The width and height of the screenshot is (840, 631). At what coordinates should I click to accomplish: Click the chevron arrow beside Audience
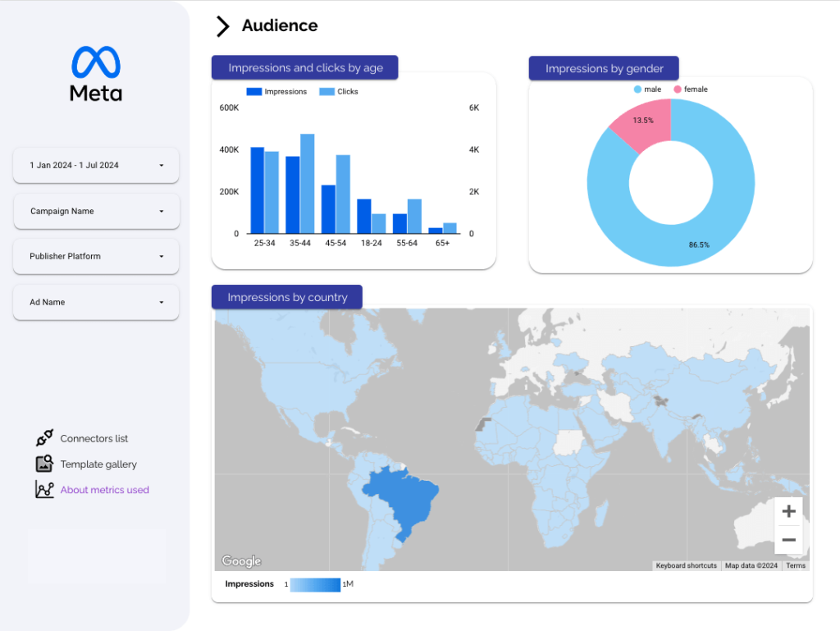tap(221, 26)
